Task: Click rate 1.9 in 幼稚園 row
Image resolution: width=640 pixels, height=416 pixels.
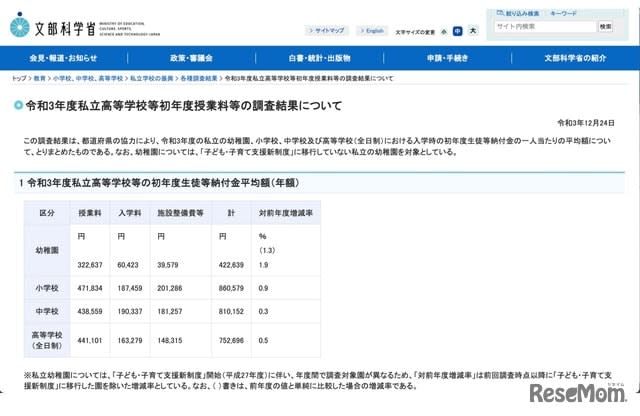Action: 263,265
